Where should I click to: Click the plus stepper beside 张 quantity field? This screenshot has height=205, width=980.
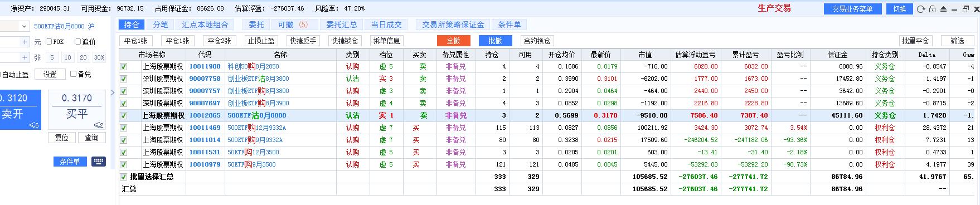coord(25,57)
